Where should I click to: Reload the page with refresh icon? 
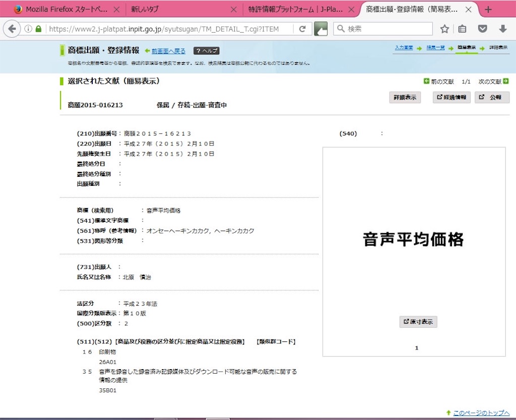302,29
